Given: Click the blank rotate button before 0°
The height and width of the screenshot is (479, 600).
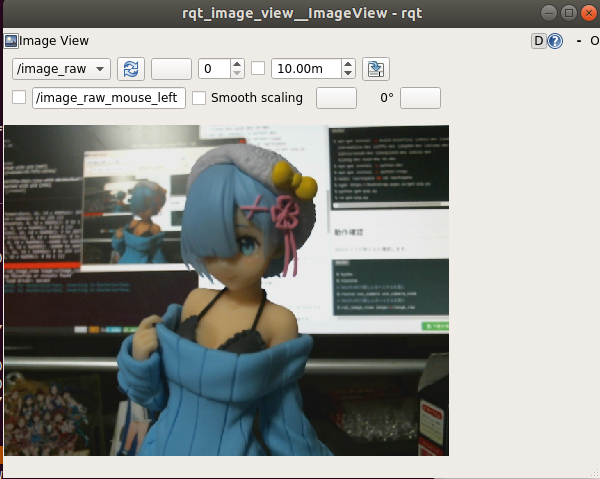Looking at the screenshot, I should pos(336,98).
